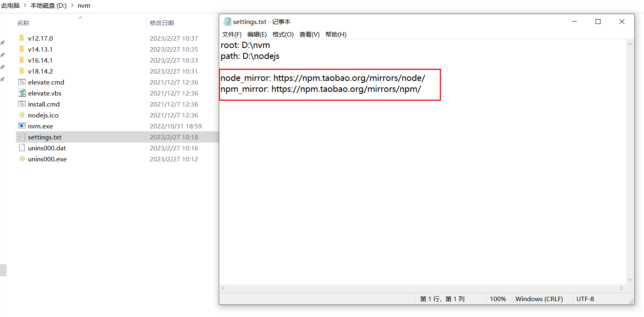Viewport: 644px width, 317px height.
Task: Close the settings.txt Notepad window
Action: (622, 22)
